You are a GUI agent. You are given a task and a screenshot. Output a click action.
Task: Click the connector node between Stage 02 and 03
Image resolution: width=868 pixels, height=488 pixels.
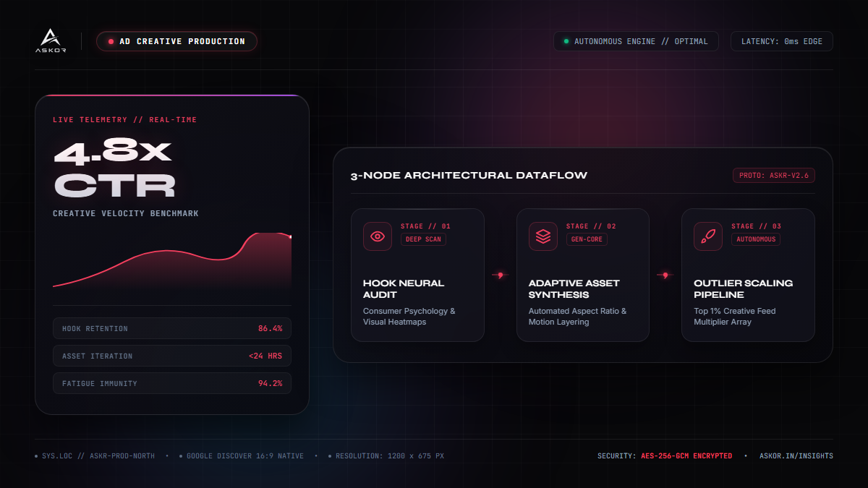[665, 275]
